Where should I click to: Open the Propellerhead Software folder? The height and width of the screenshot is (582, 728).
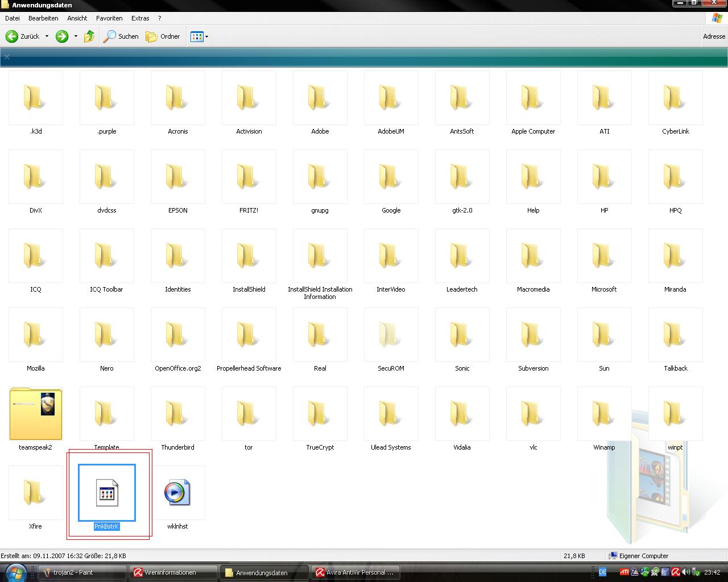[249, 335]
